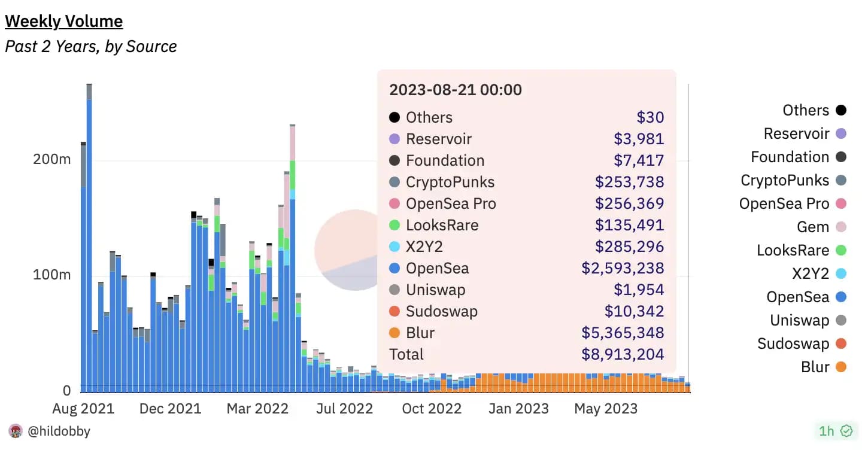Click the Sudoswap legend label
Screen dimensions: 868x450
click(793, 343)
